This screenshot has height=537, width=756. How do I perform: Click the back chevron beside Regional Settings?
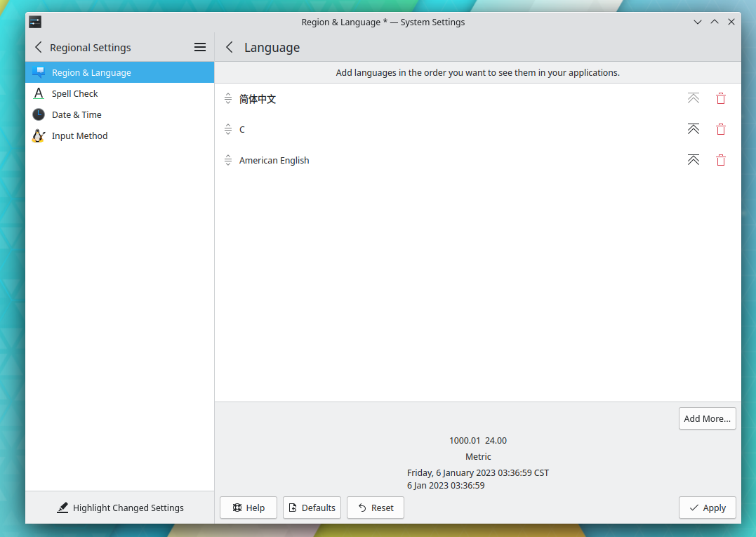(x=37, y=47)
